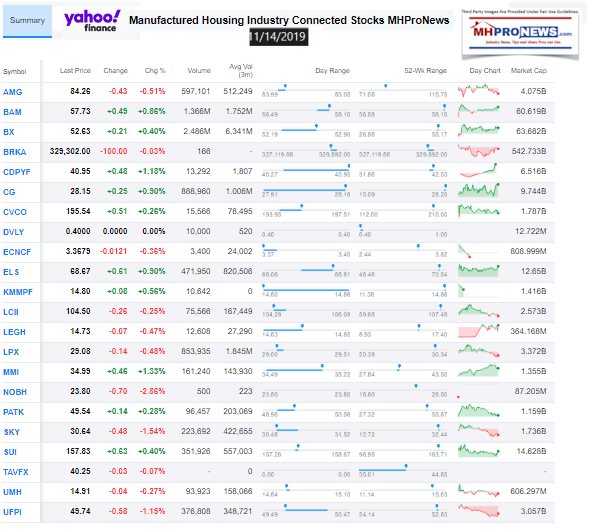Open the DVLY ticker link
The width and height of the screenshot is (589, 532).
(14, 232)
